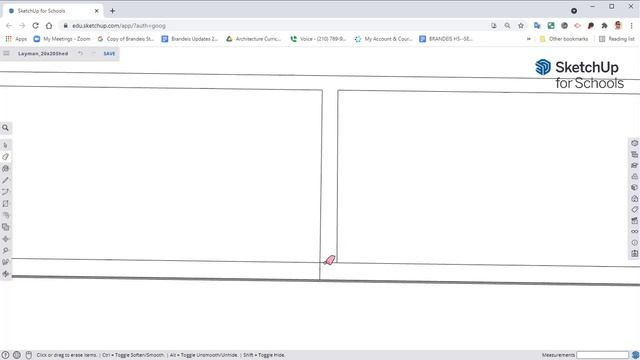Open the Instructor graduation-cap panel
Image resolution: width=640 pixels, height=360 pixels.
click(634, 165)
